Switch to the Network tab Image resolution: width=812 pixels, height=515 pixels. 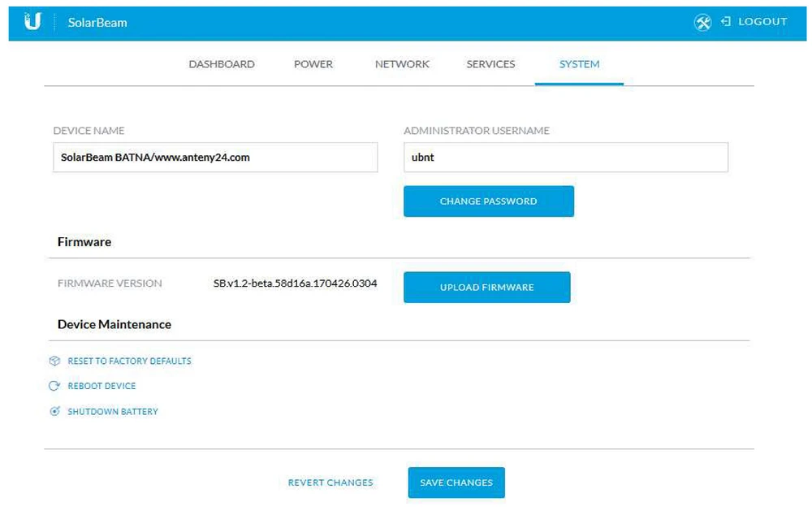401,63
